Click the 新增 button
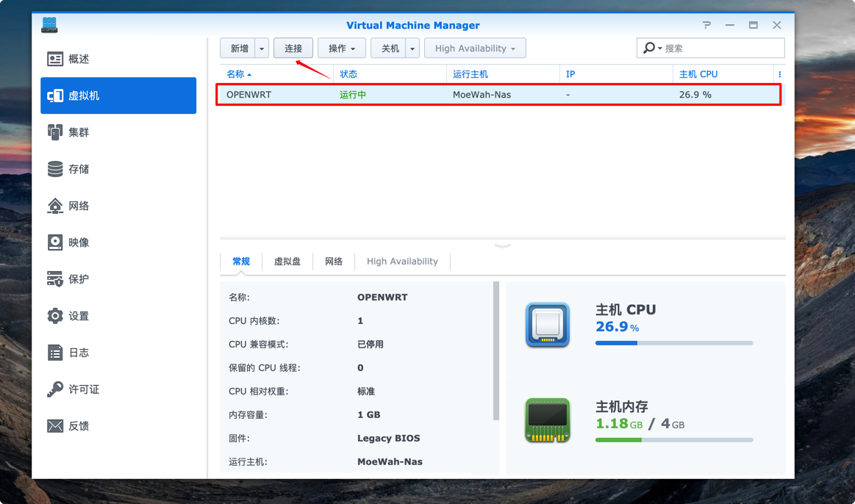This screenshot has width=855, height=504. 239,48
